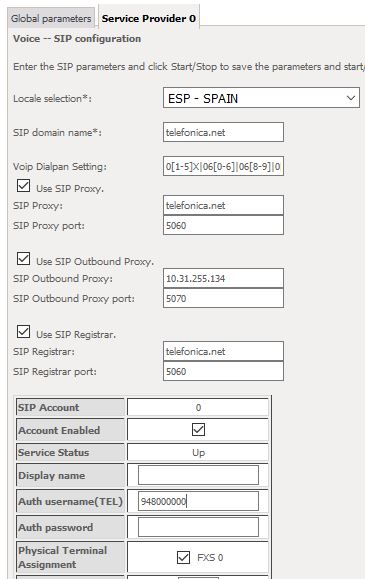Toggle the Use SIP Proxy checkbox
This screenshot has width=365, height=579.
[x=24, y=185]
